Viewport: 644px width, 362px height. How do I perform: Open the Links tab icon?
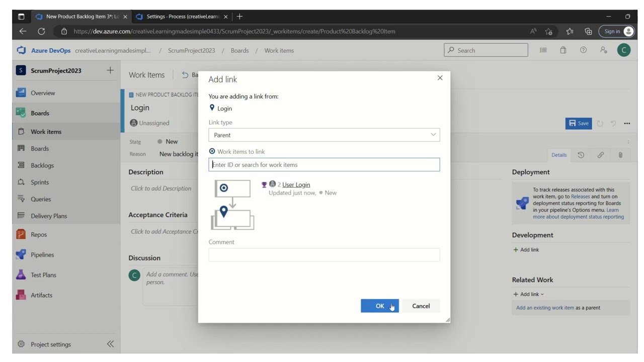[x=600, y=155]
